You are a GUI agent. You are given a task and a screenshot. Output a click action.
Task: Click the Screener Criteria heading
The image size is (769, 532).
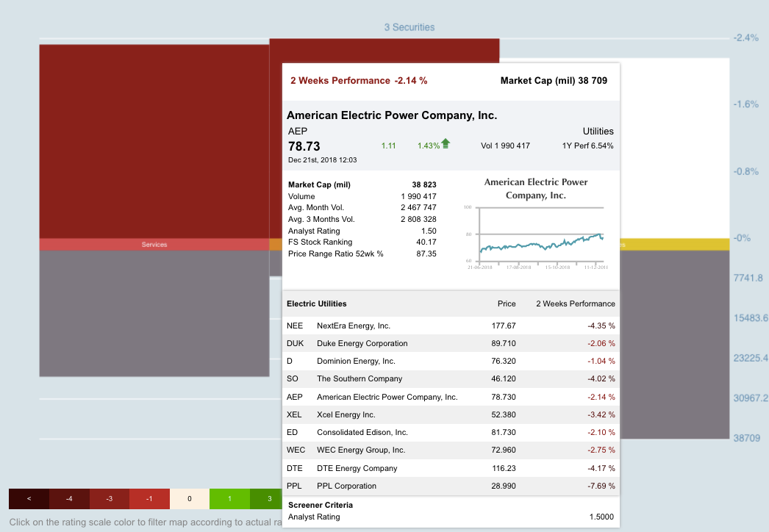coord(321,505)
